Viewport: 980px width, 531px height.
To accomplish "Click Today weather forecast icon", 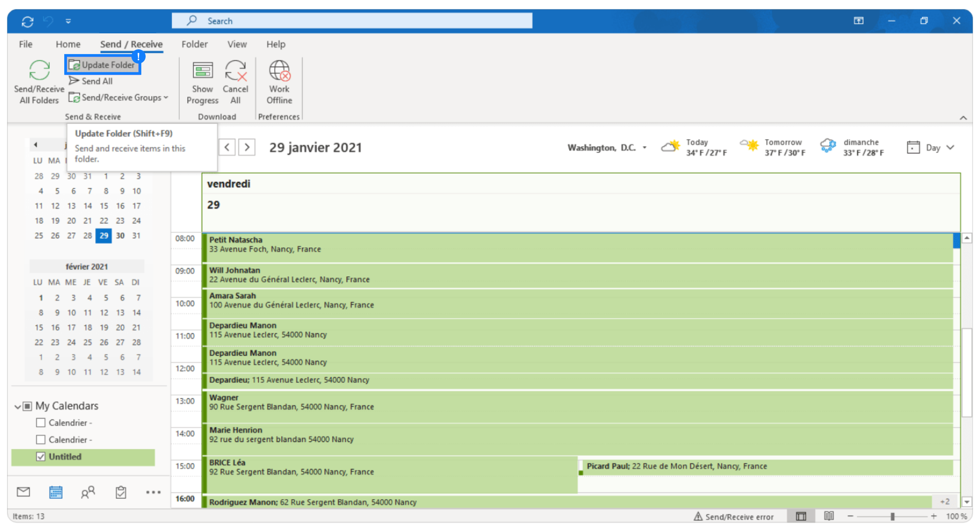I will (x=670, y=146).
